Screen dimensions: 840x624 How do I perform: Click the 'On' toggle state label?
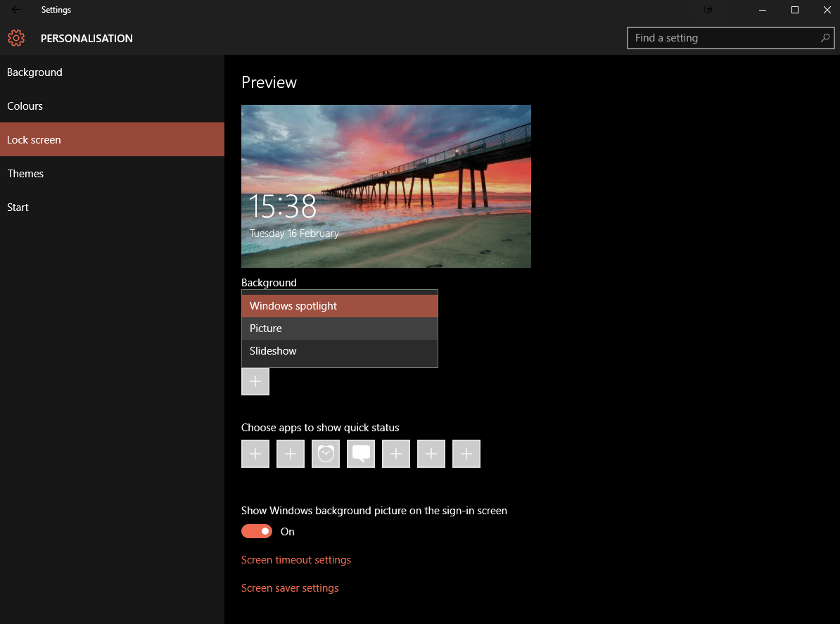click(288, 531)
